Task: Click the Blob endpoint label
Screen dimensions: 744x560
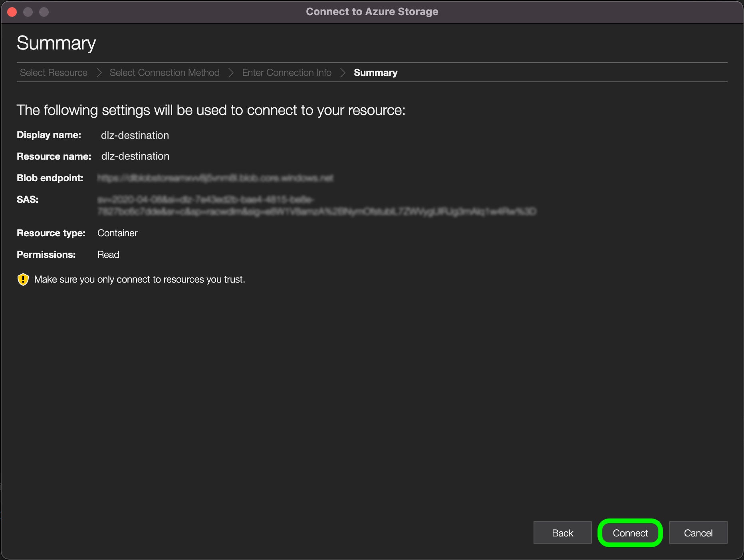Action: click(50, 178)
